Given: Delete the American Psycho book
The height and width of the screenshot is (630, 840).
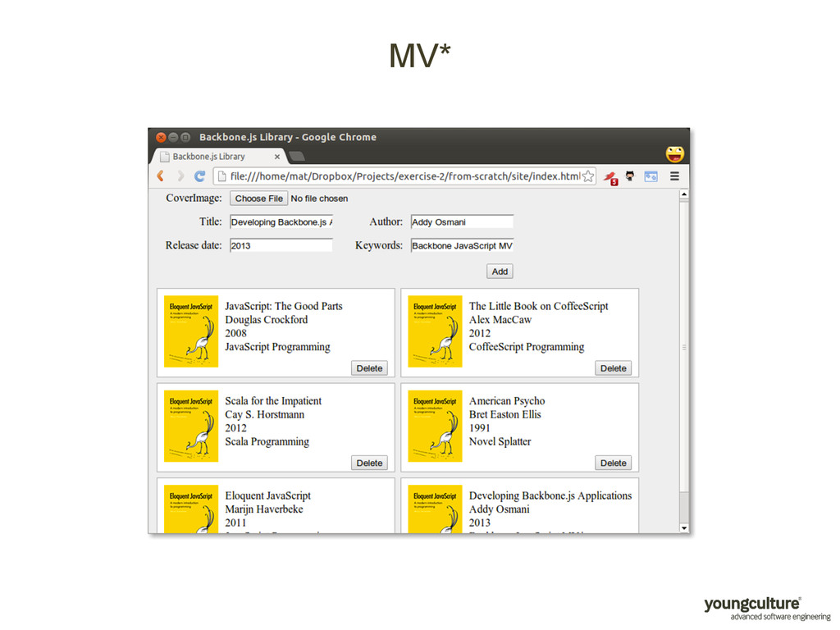Looking at the screenshot, I should point(614,463).
